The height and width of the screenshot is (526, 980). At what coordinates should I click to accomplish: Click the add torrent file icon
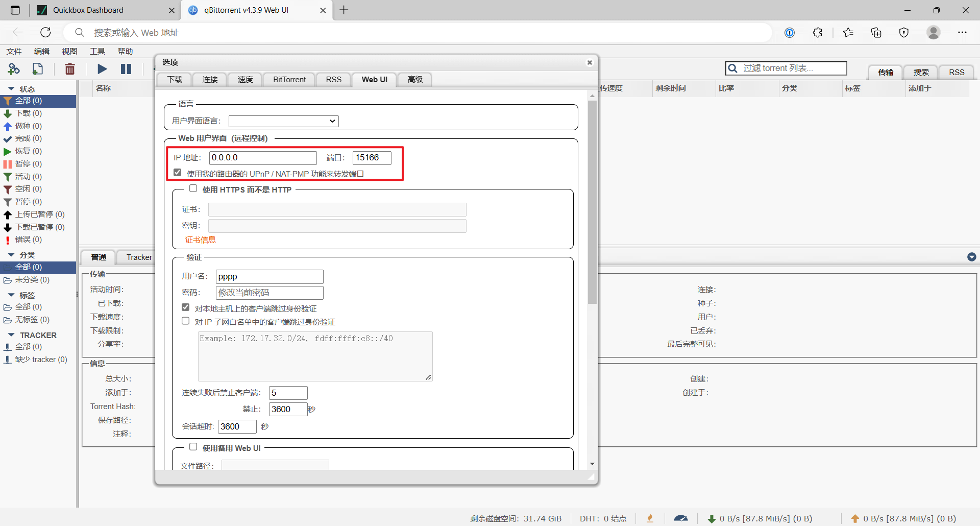(x=38, y=69)
